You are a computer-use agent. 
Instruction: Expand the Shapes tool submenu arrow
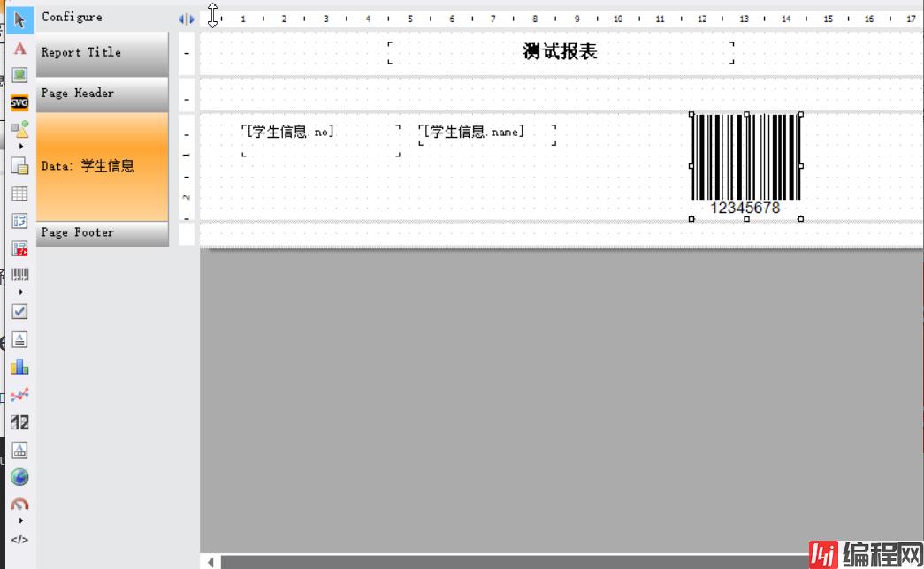(20, 146)
